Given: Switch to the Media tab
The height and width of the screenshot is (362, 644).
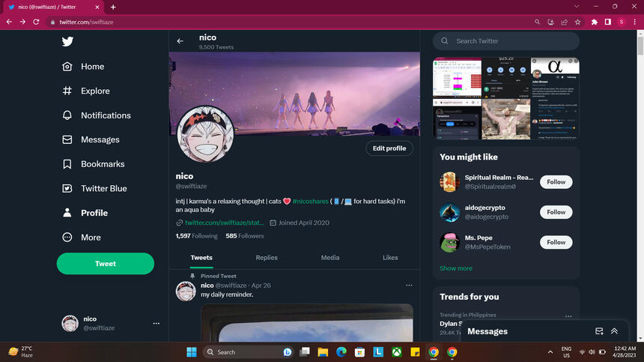Looking at the screenshot, I should (330, 258).
